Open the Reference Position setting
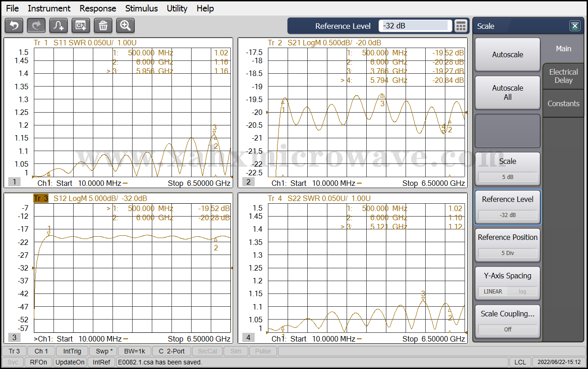 click(x=508, y=245)
